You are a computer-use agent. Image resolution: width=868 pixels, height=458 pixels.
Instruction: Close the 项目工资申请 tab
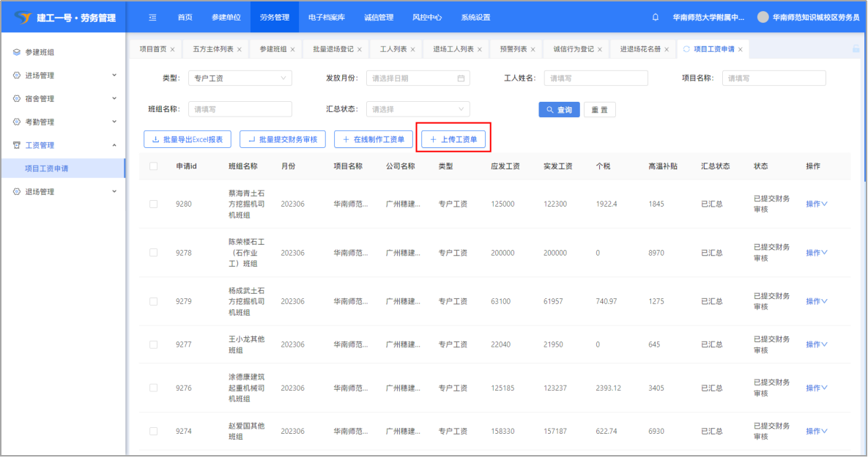click(741, 50)
